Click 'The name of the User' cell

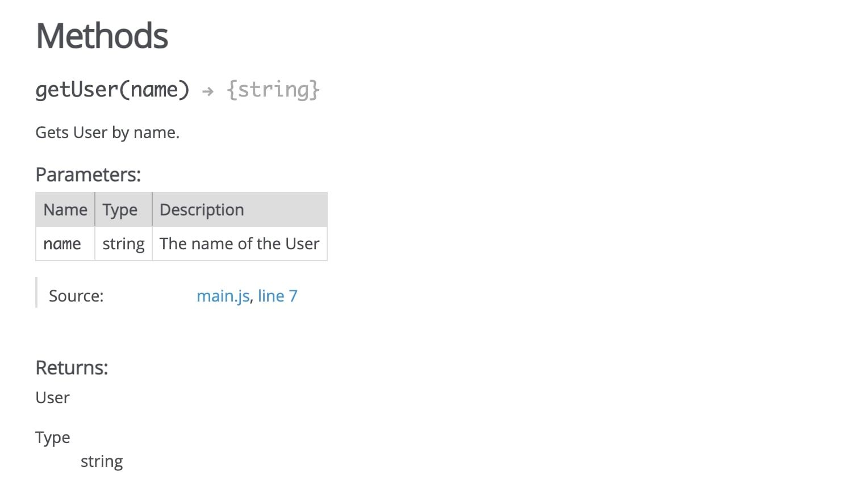(x=239, y=244)
